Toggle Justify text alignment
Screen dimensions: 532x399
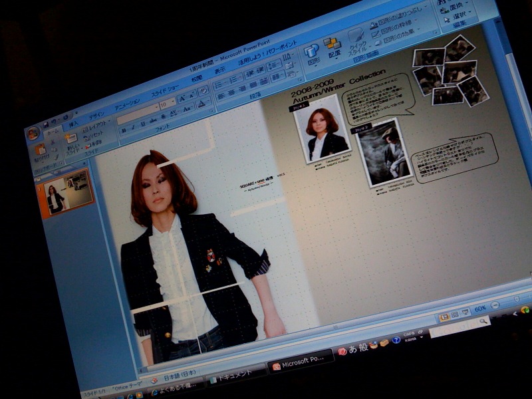(x=253, y=85)
